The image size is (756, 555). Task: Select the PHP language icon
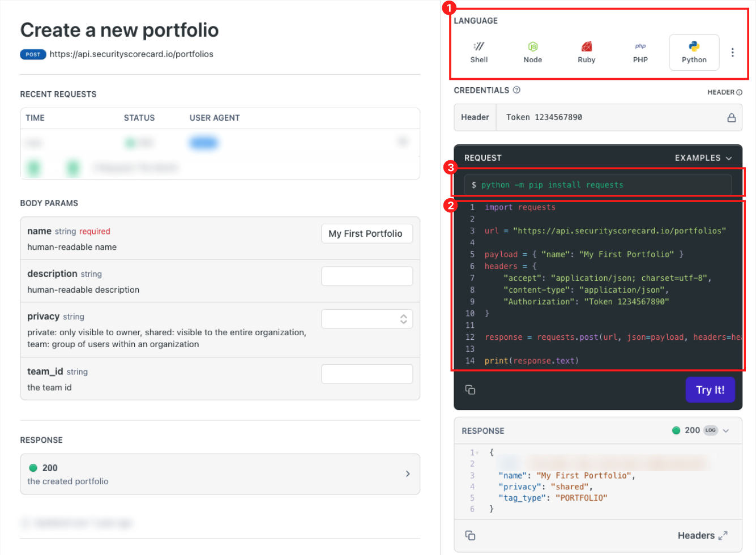coord(640,52)
